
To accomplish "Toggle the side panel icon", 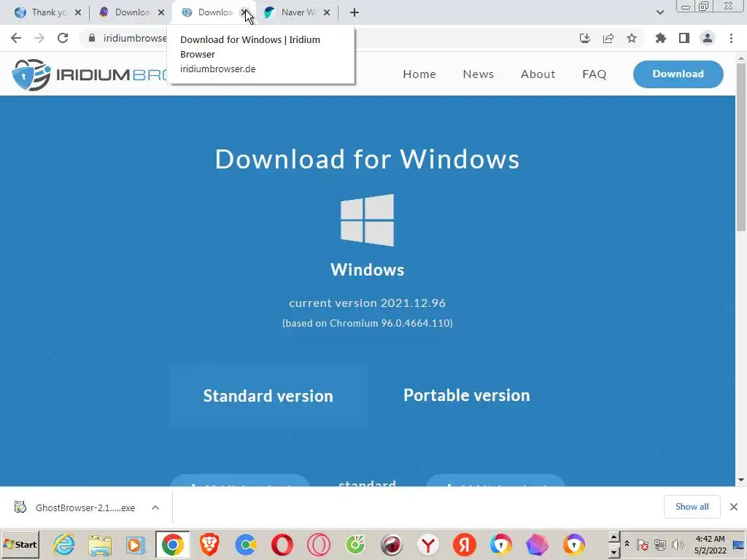I will click(x=684, y=38).
